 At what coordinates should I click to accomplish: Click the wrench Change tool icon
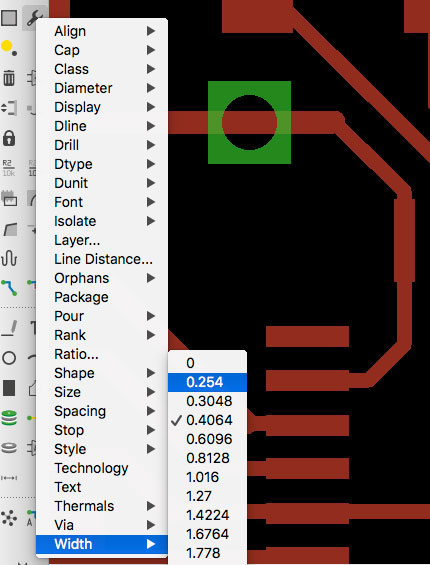[35, 17]
